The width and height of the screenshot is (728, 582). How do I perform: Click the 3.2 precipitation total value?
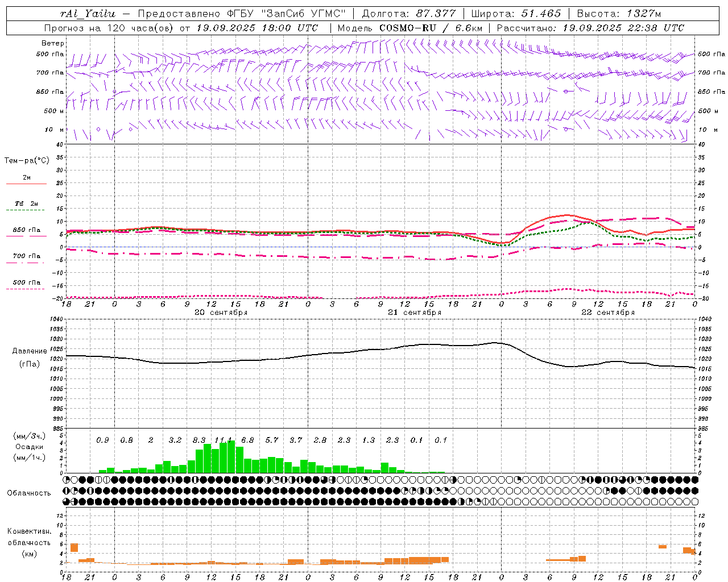175,440
